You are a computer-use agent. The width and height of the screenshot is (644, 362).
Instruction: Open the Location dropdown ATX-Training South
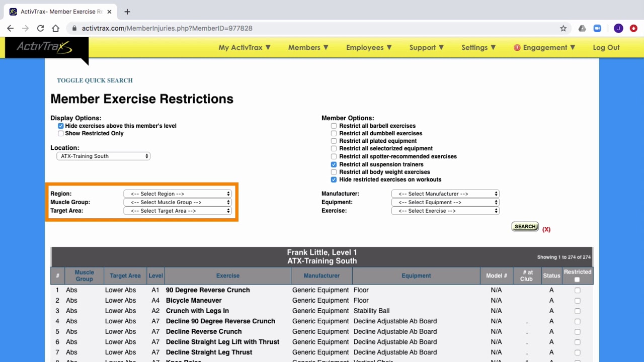(x=104, y=156)
